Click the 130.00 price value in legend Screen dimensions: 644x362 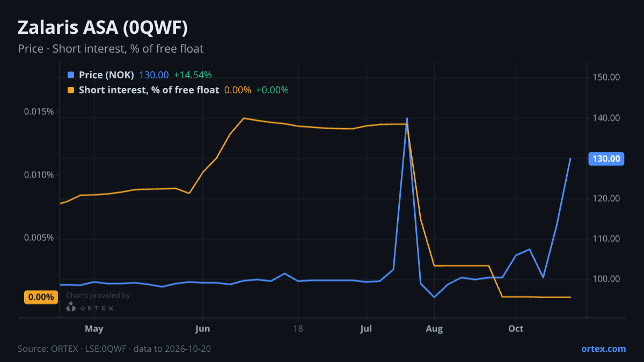(x=154, y=75)
